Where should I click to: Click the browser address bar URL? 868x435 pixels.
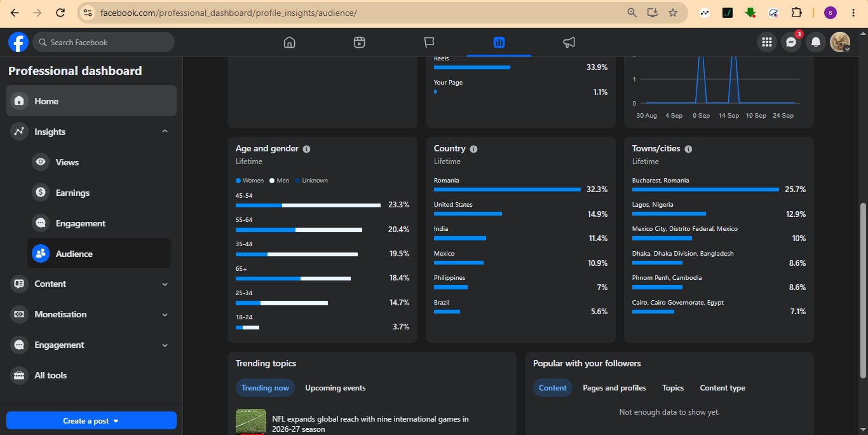[229, 13]
